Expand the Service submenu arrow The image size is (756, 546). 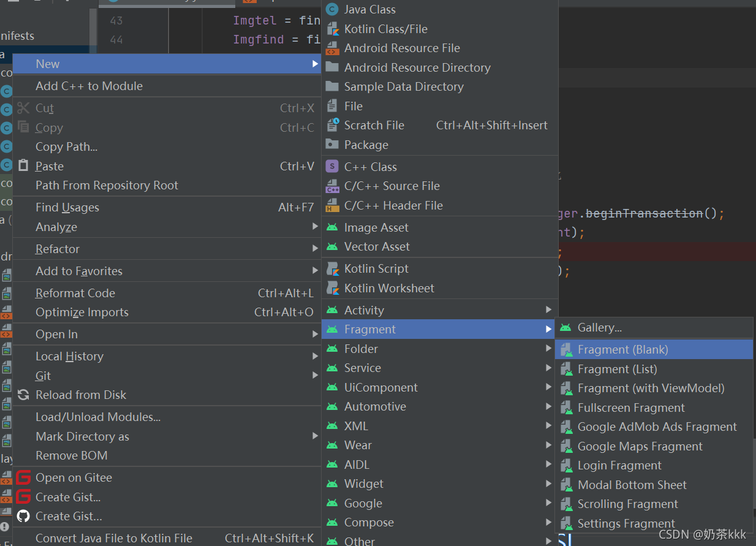[549, 368]
